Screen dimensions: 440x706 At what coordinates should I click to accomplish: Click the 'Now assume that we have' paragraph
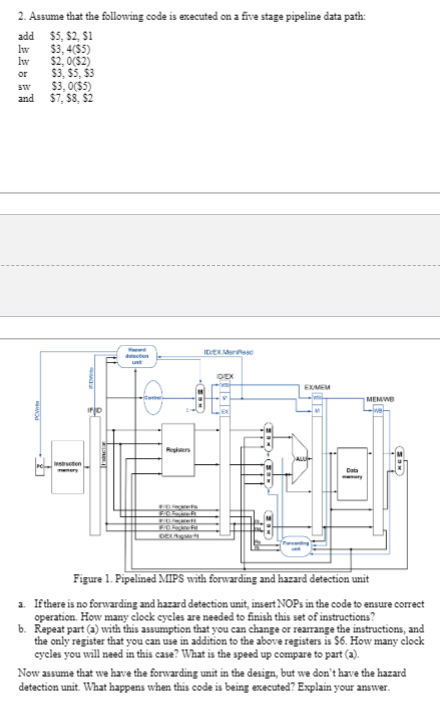212,680
